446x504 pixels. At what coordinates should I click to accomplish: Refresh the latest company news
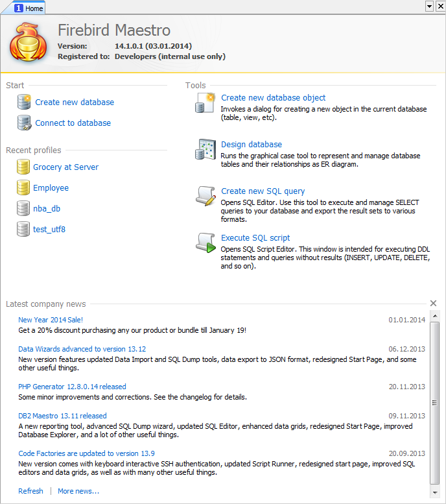[30, 491]
